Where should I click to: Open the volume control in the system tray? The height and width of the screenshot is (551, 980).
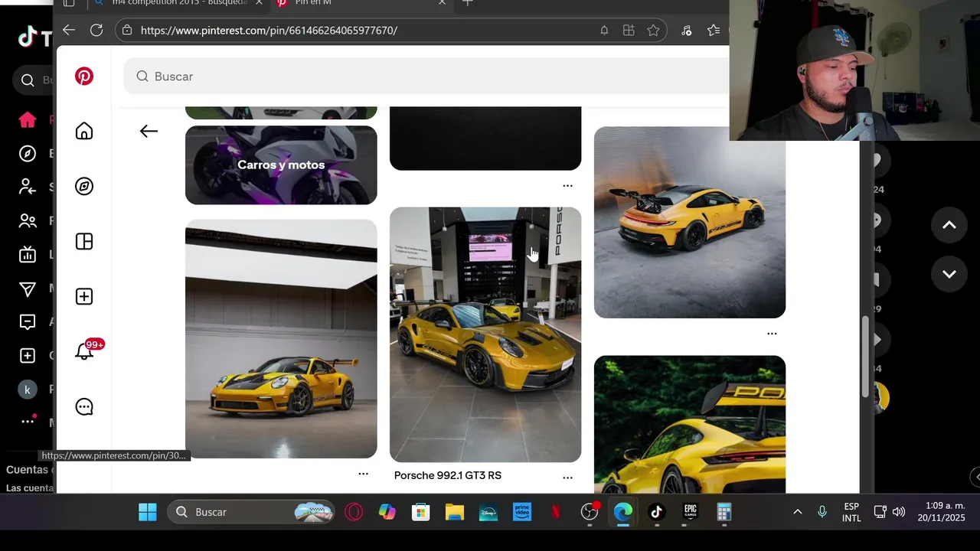(x=899, y=512)
